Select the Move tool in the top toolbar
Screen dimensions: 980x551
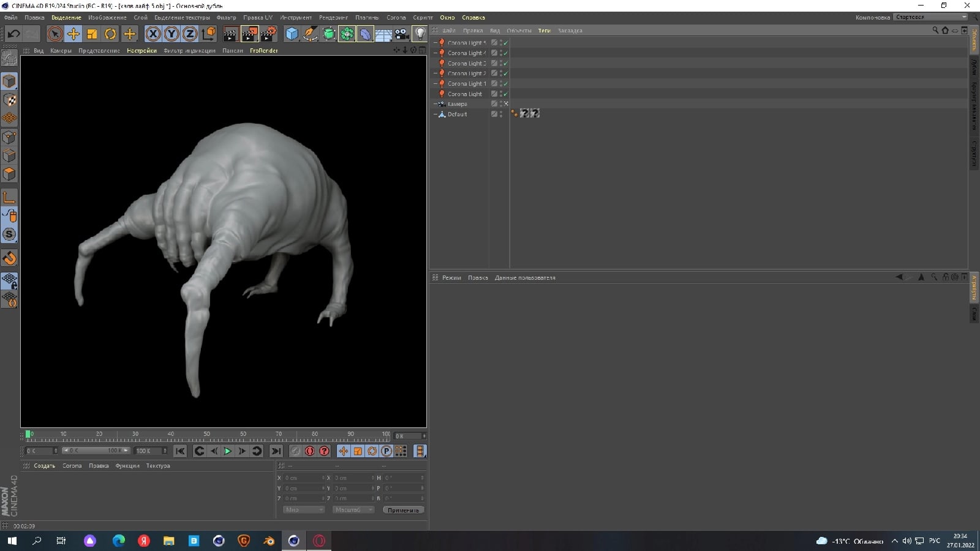73,34
